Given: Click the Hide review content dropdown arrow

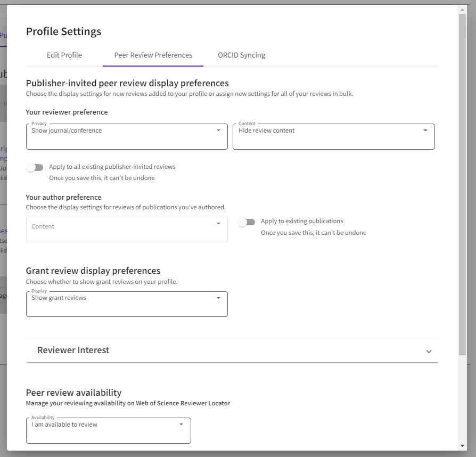Looking at the screenshot, I should 425,130.
